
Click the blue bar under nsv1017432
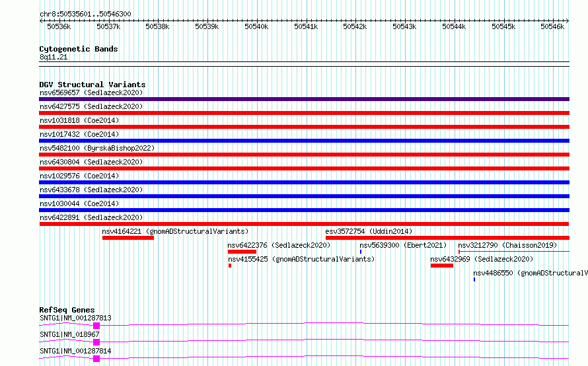point(304,141)
